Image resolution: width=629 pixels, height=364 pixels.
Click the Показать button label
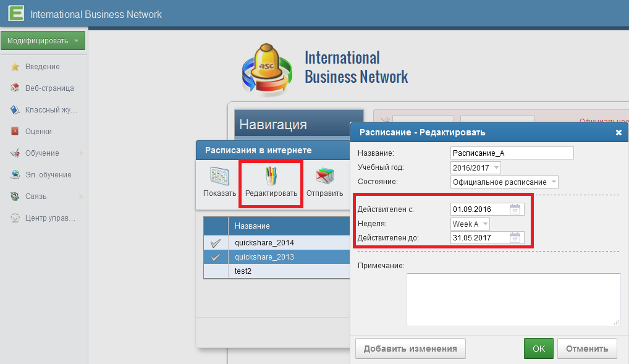219,193
